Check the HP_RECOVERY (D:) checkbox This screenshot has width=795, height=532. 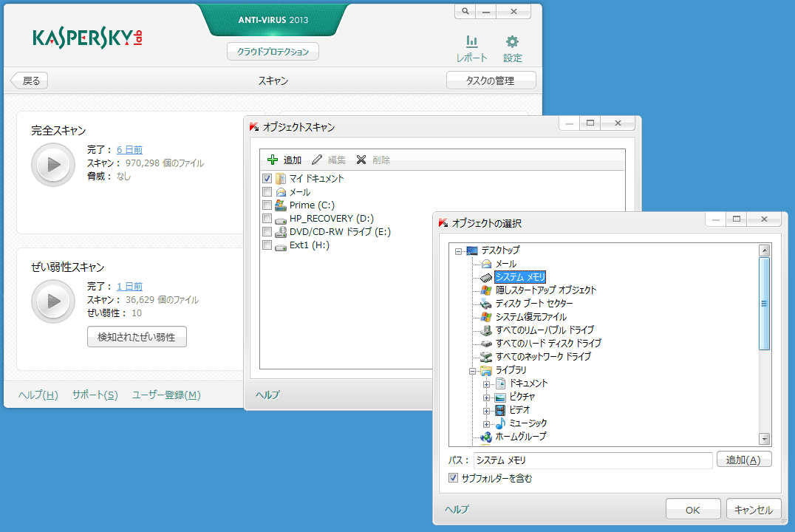267,219
